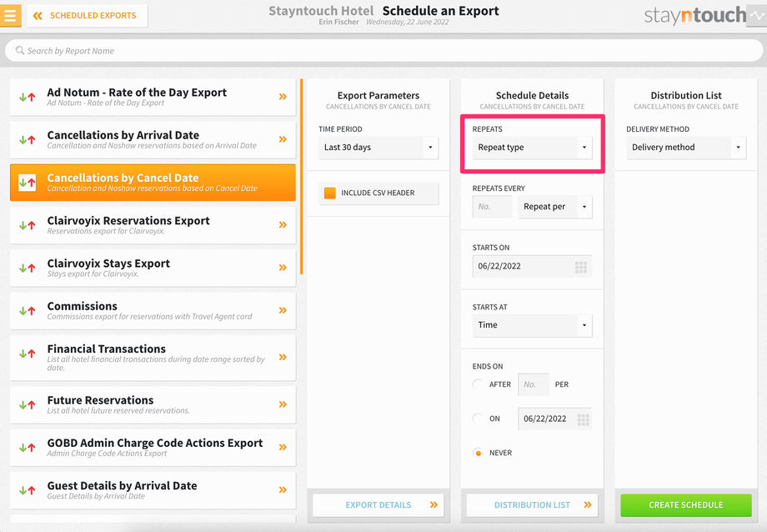Click the Cancellations by Arrival Date arrows icon
The height and width of the screenshot is (532, 767).
(28, 139)
